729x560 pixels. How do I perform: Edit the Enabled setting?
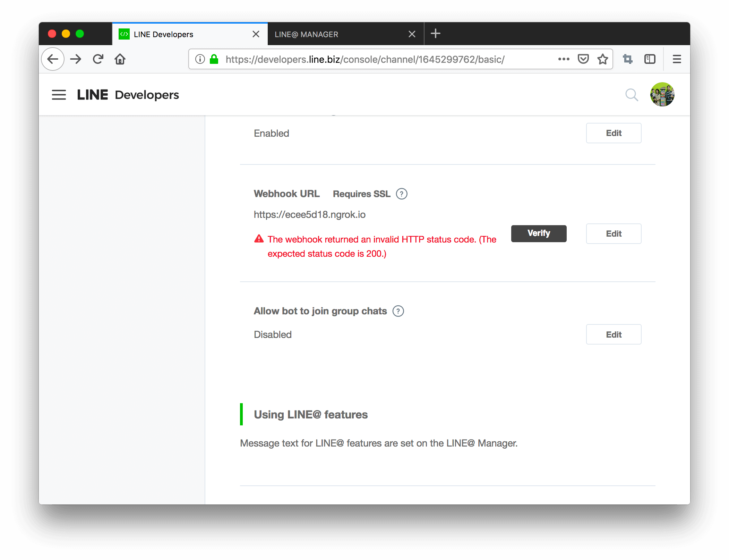click(x=614, y=133)
